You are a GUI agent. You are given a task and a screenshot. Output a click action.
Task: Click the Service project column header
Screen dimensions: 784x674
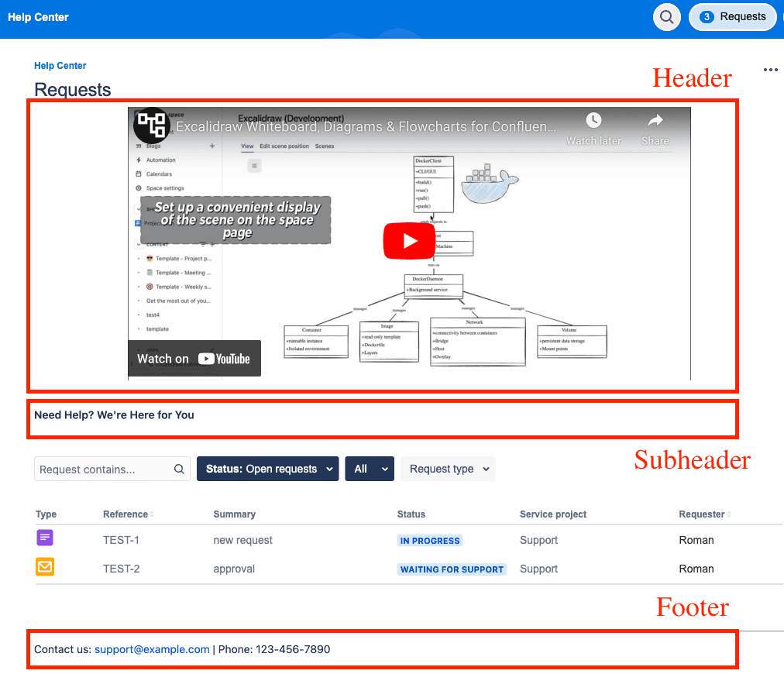(553, 514)
